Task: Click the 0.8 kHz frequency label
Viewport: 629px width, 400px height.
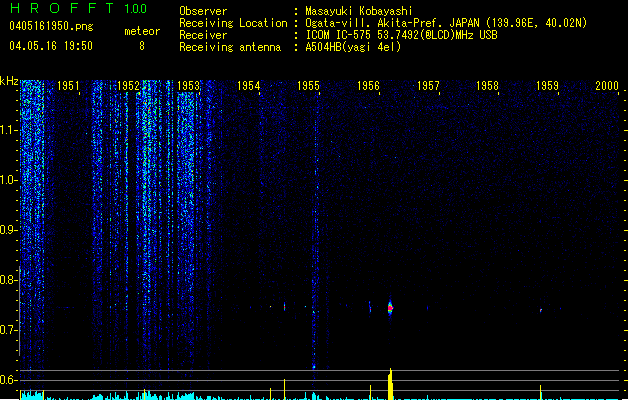Action: (x=8, y=280)
